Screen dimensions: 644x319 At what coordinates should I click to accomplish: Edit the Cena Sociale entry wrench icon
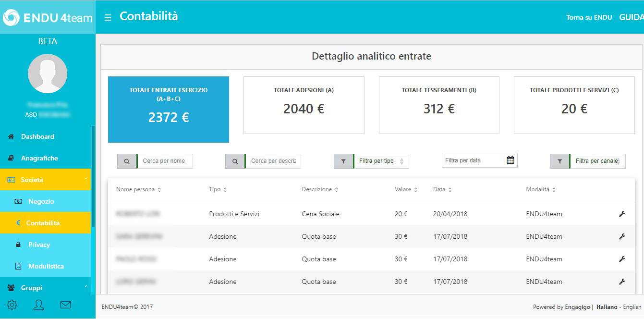click(622, 214)
